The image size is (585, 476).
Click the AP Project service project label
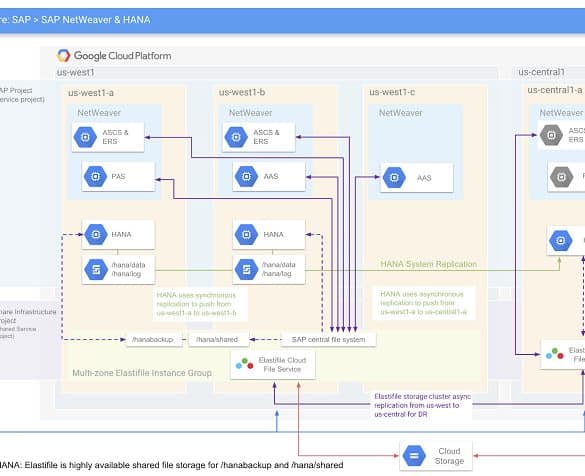coord(22,95)
